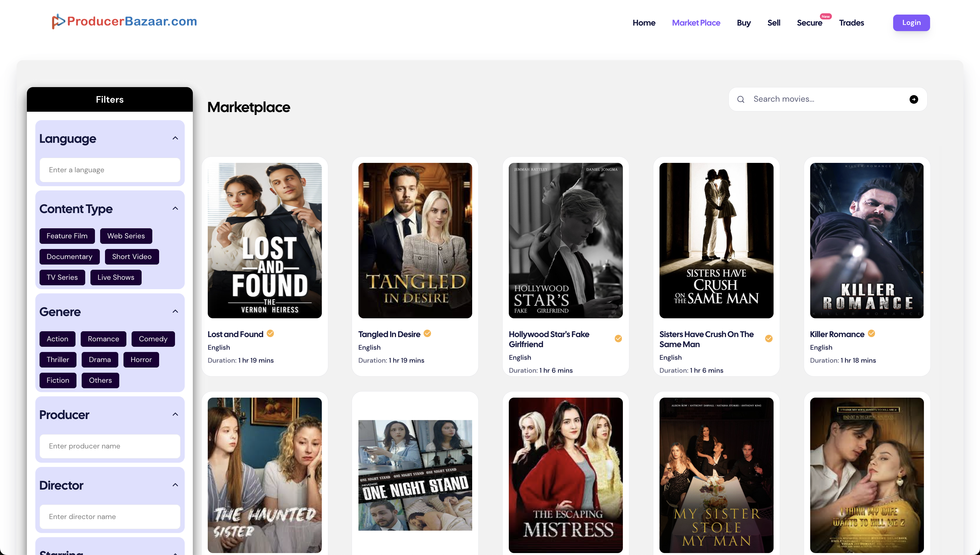
Task: Click the magnifier icon in search bar
Action: [741, 99]
